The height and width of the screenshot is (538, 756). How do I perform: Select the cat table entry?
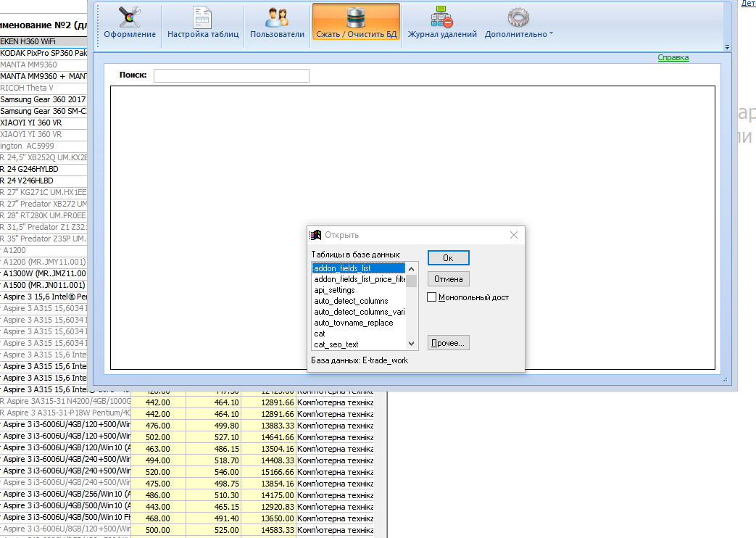[x=359, y=334]
